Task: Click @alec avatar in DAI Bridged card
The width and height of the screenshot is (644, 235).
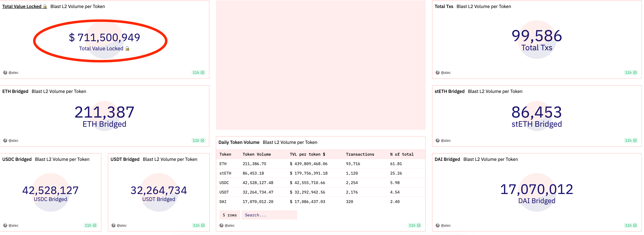Action: tap(437, 226)
